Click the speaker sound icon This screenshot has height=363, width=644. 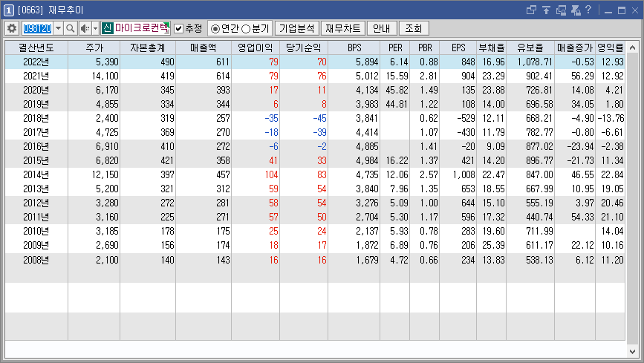(x=85, y=28)
